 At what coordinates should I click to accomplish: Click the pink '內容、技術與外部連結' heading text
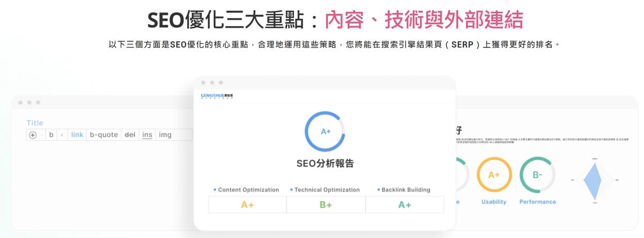coord(424,19)
